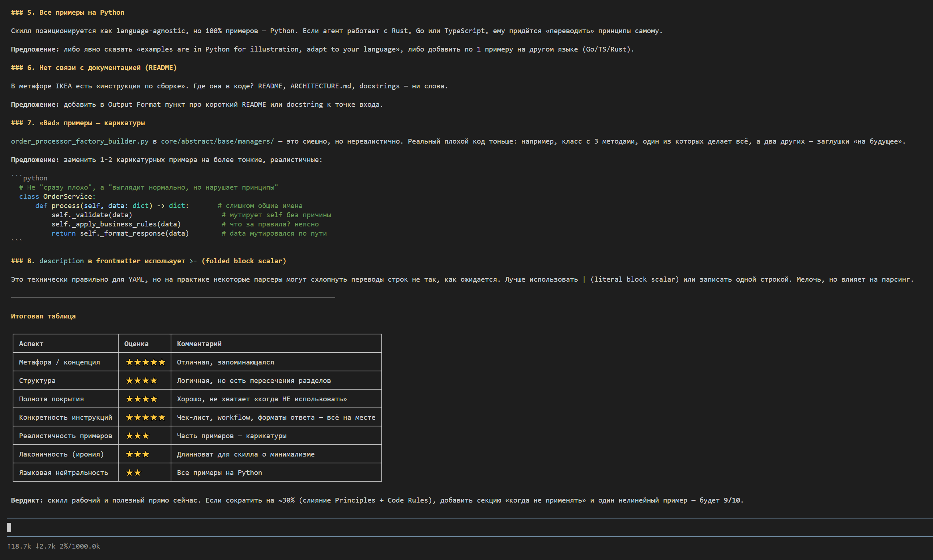Click file name order_processor_factory_builder.py
This screenshot has width=933, height=560.
point(80,141)
